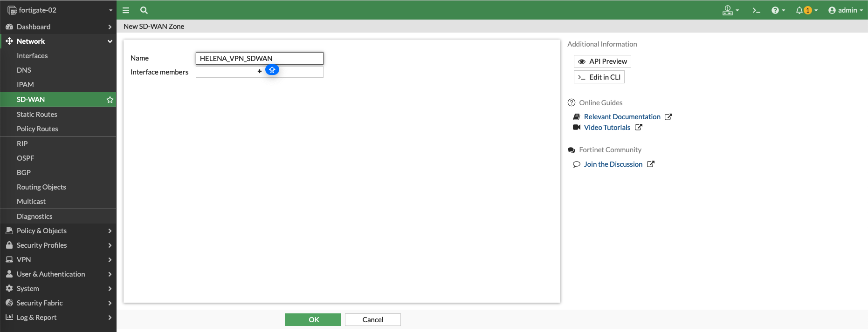Screen dimensions: 868x332
Task: Click the plus icon in Interface members
Action: coord(260,72)
